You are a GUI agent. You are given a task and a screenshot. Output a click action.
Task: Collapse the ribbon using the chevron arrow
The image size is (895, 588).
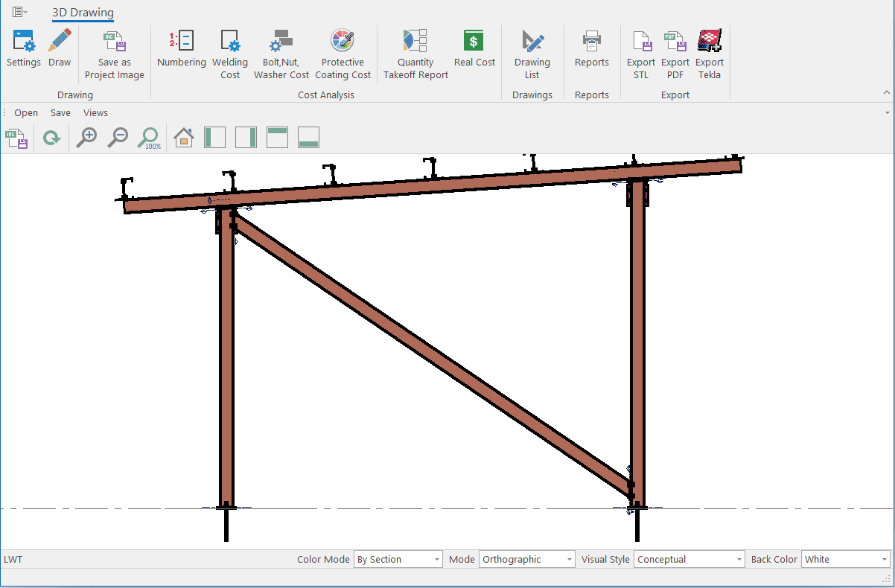point(886,92)
